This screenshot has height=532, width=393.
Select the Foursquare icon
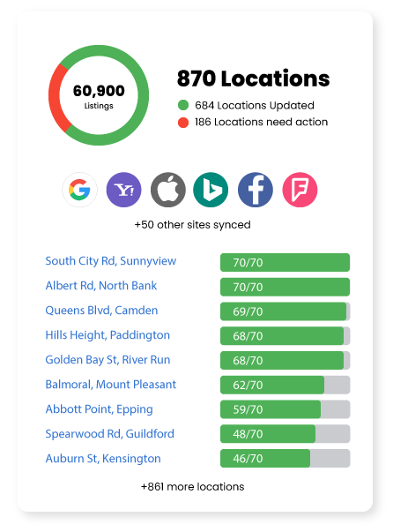(300, 190)
